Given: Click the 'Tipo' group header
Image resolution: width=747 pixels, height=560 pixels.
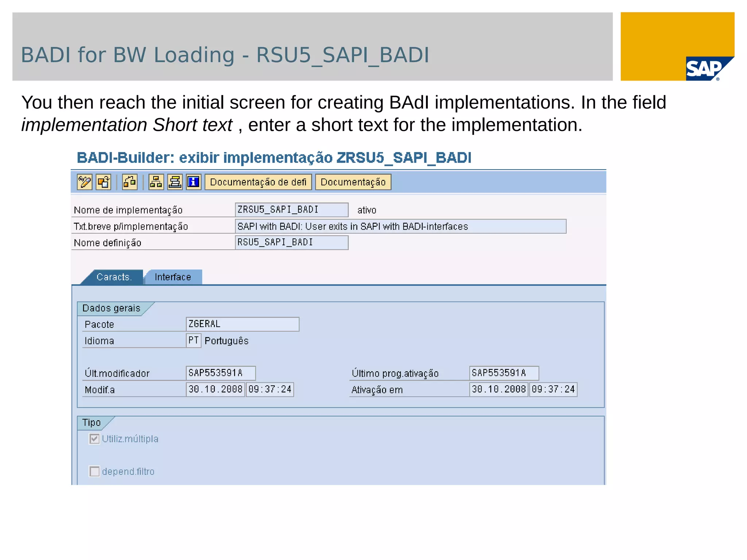Looking at the screenshot, I should pos(92,423).
